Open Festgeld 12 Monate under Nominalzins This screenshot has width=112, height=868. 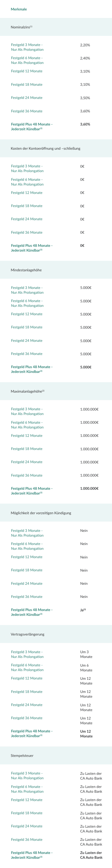coord(27,71)
